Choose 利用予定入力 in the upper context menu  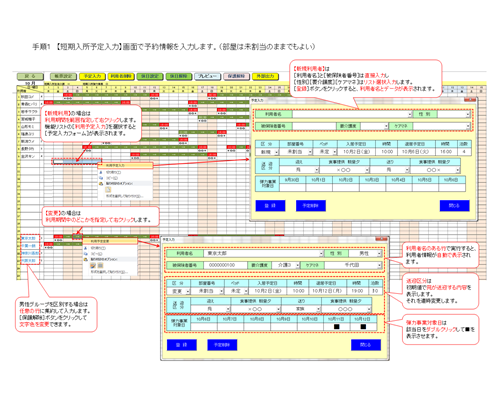point(125,165)
